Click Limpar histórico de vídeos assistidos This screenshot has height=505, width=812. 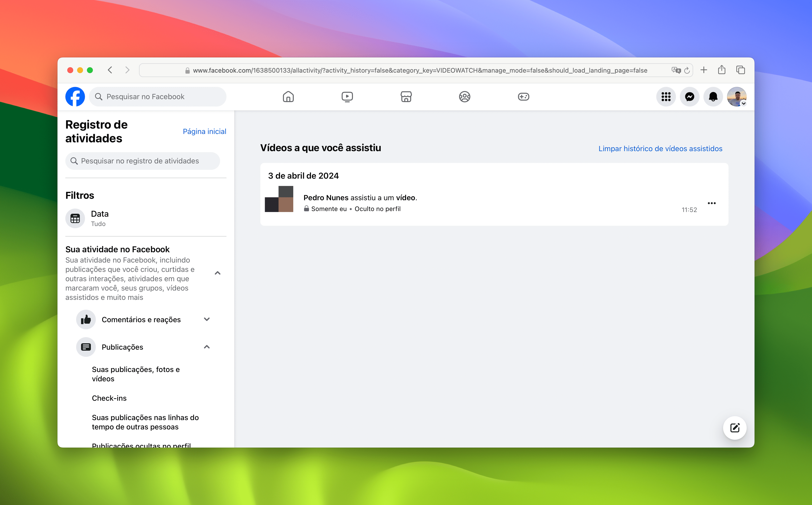(x=660, y=149)
